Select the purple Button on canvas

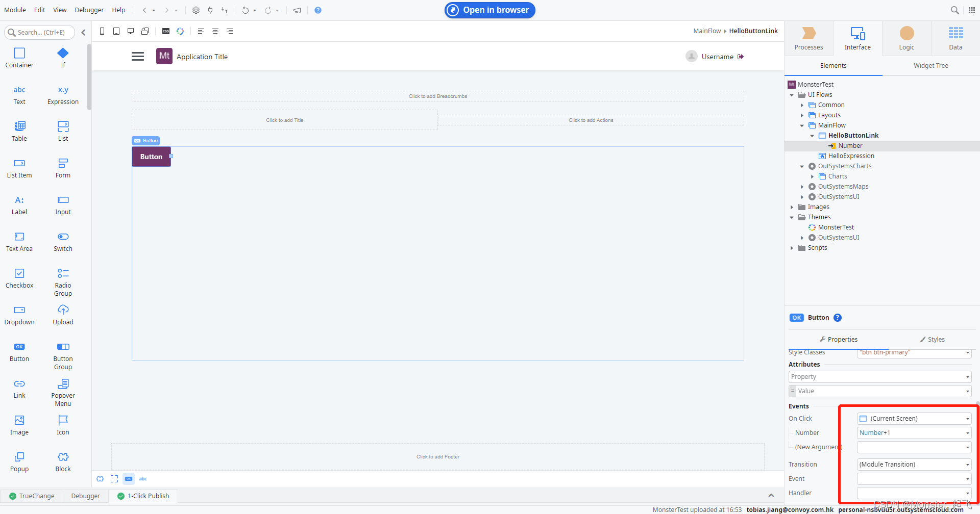coord(151,157)
